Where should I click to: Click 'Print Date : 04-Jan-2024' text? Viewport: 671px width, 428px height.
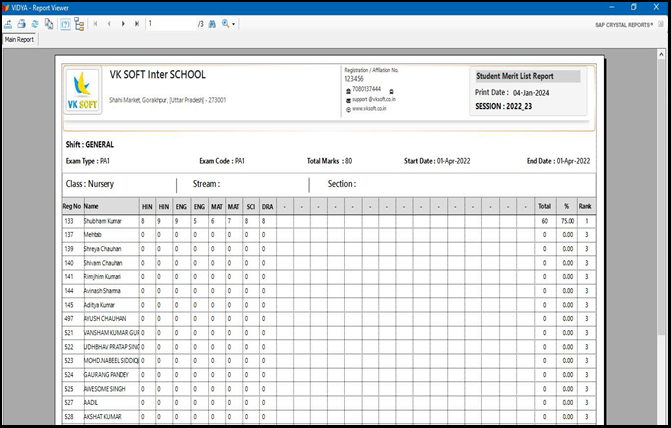coord(512,92)
